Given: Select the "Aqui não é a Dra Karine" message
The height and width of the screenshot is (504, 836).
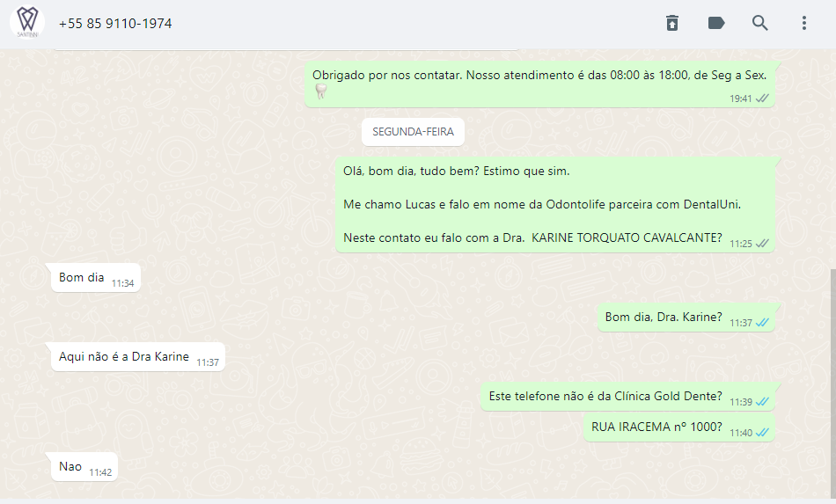Looking at the screenshot, I should pyautogui.click(x=138, y=357).
